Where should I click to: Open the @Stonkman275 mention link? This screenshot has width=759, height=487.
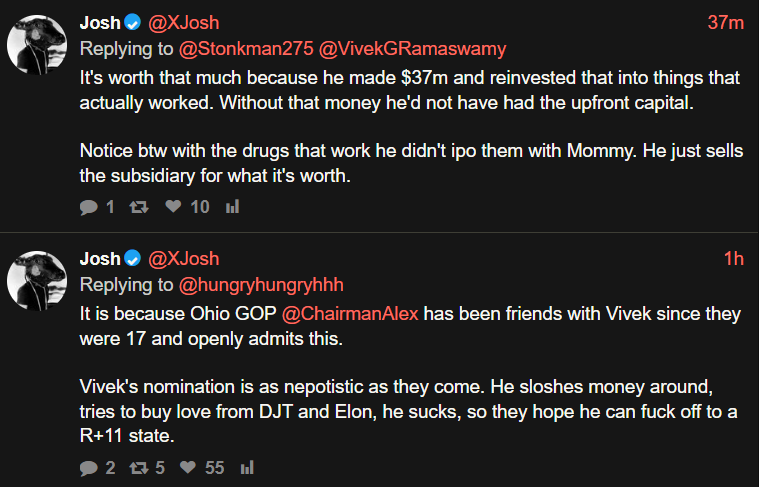point(246,49)
